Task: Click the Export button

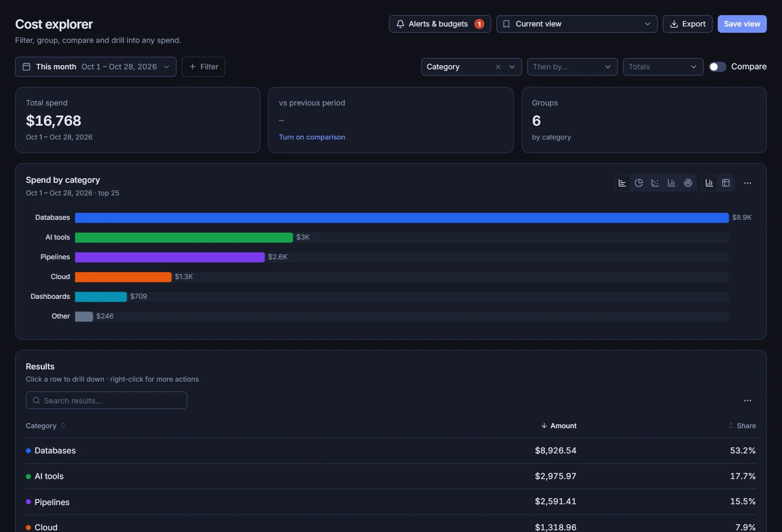Action: coord(687,24)
